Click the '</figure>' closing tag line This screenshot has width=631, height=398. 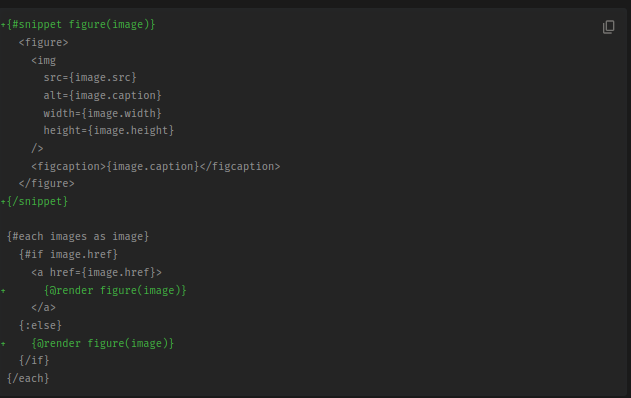(47, 184)
